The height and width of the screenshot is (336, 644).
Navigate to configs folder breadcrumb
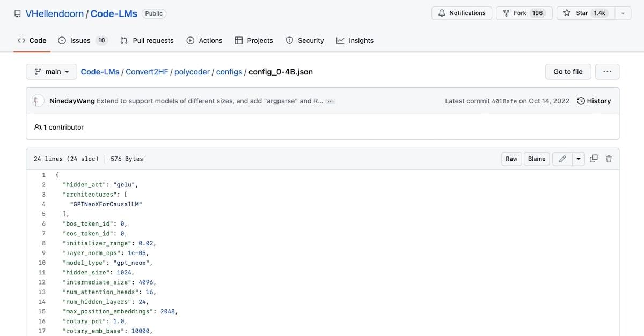[229, 72]
